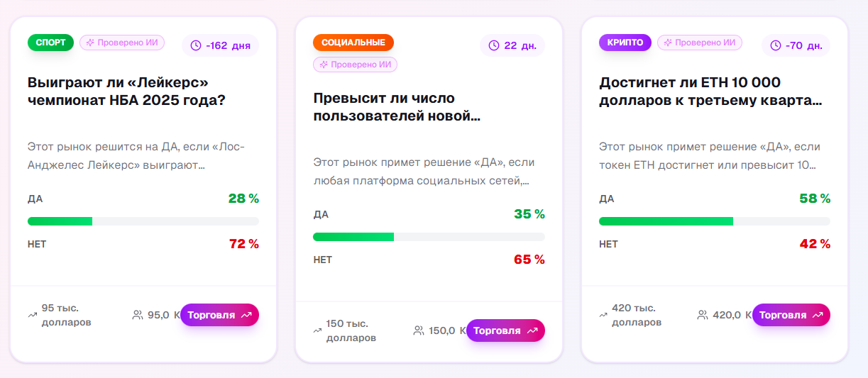Click the clock icon showing 22 дн.
The height and width of the screenshot is (378, 868).
494,45
